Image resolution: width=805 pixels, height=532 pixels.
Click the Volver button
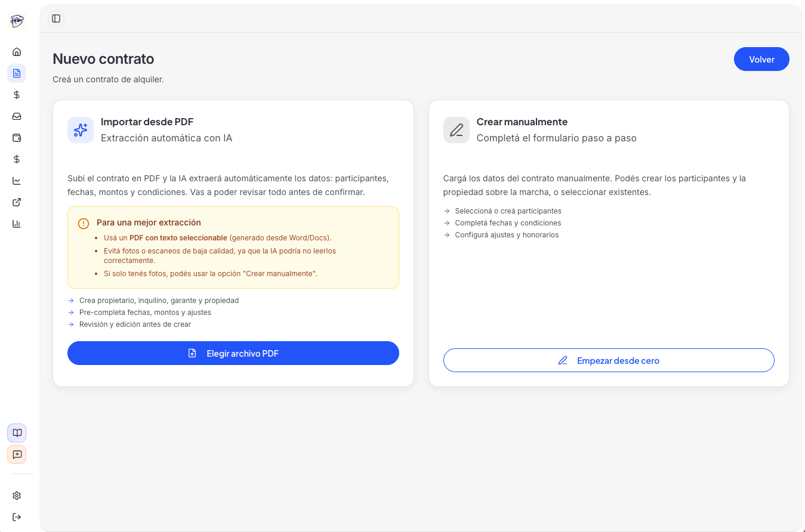pyautogui.click(x=761, y=59)
